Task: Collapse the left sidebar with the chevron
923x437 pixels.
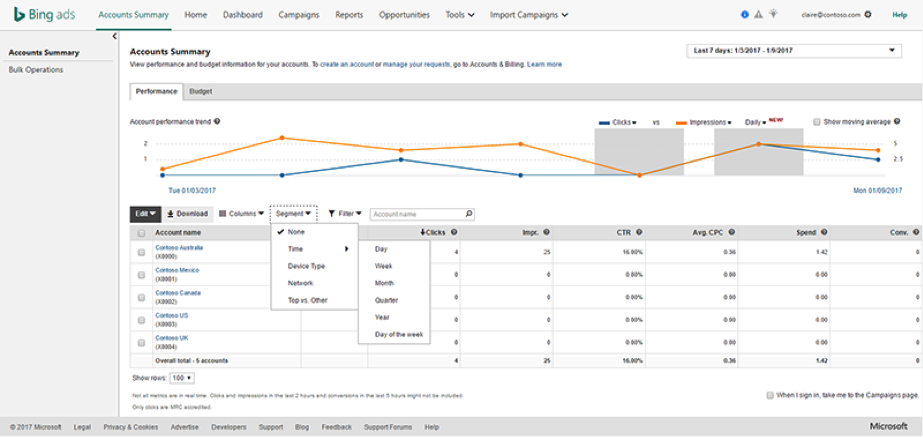Action: pyautogui.click(x=114, y=37)
